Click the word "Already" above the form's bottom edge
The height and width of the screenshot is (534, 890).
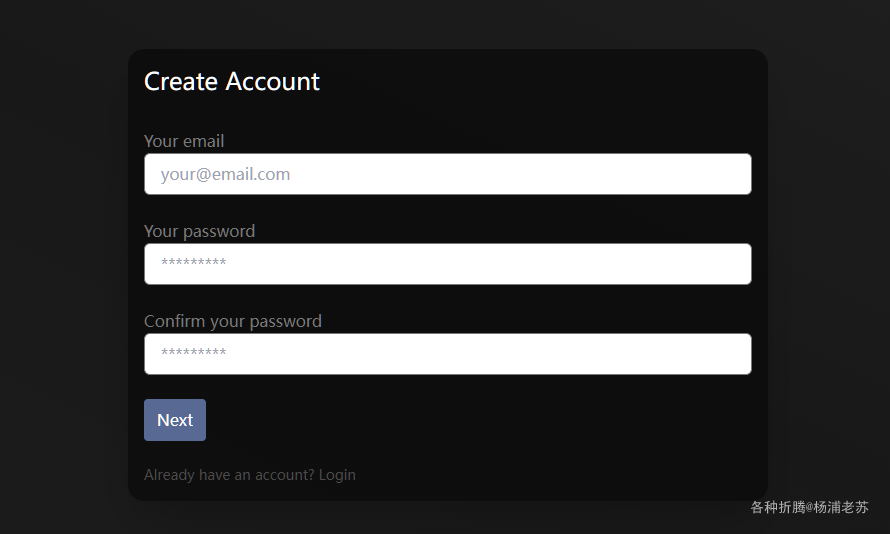coord(169,475)
